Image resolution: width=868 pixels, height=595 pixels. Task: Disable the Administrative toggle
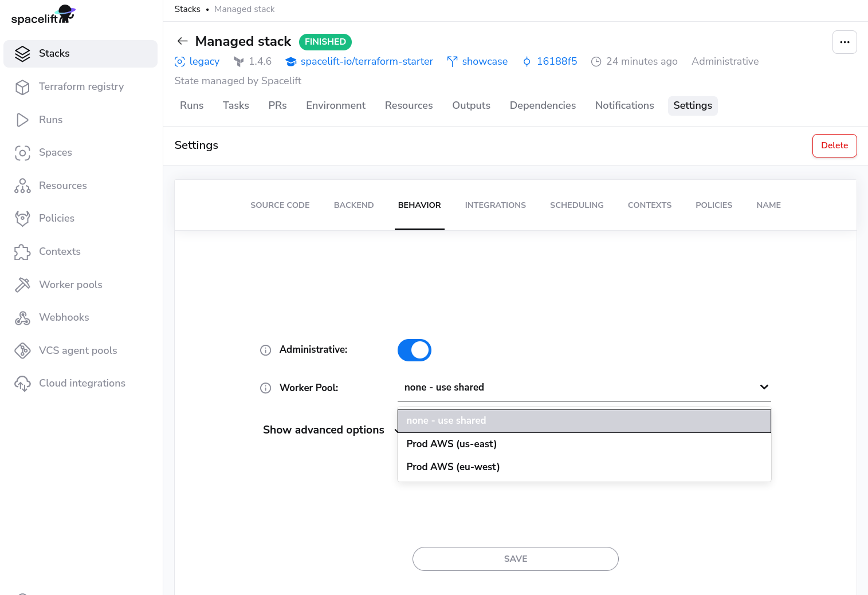pos(414,350)
